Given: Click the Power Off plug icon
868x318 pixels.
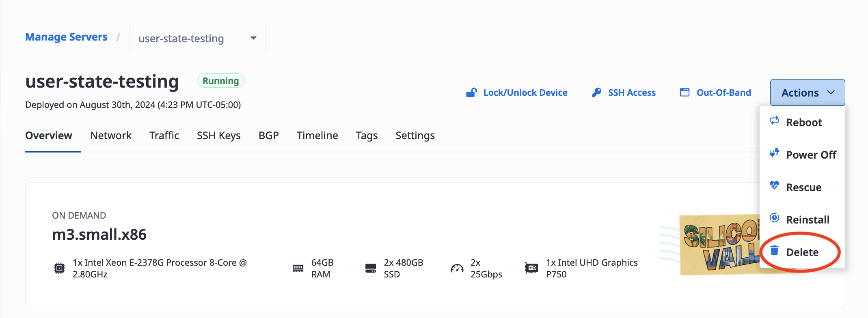Looking at the screenshot, I should pos(774,153).
